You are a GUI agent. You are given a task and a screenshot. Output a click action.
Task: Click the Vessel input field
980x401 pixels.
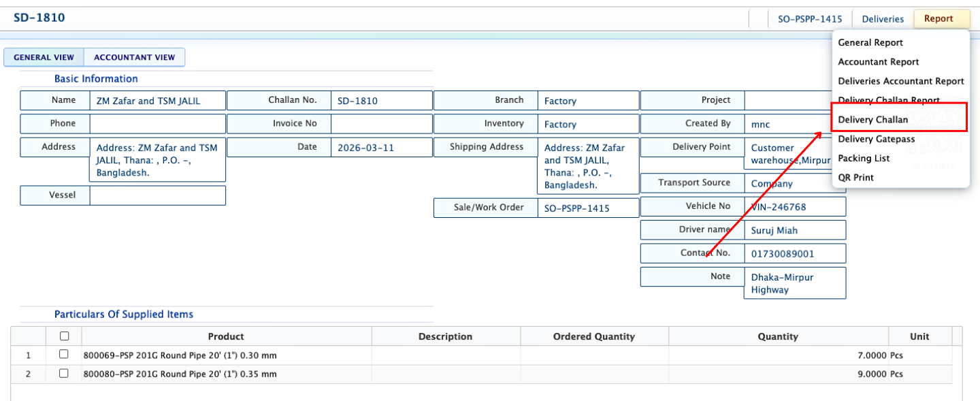pos(157,195)
